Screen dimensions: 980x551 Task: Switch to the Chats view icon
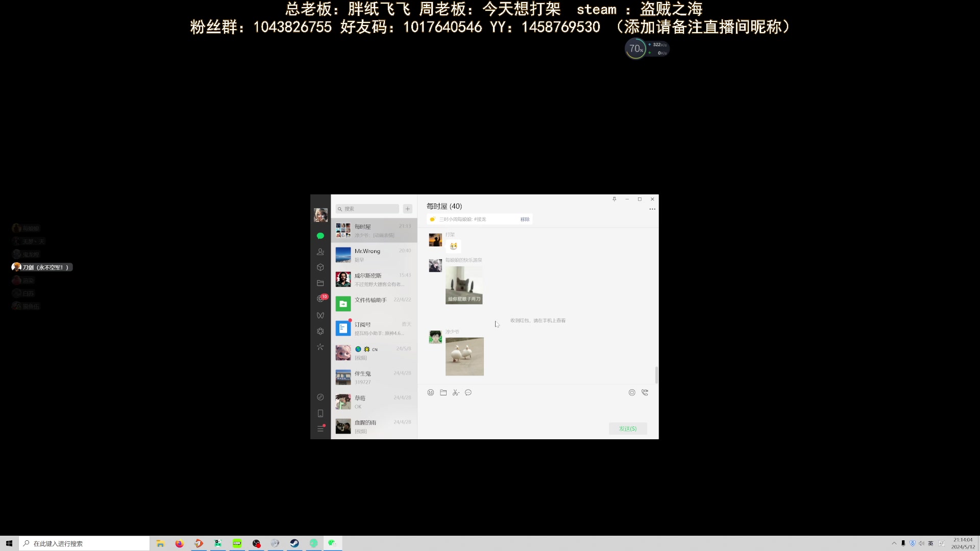[x=321, y=236]
